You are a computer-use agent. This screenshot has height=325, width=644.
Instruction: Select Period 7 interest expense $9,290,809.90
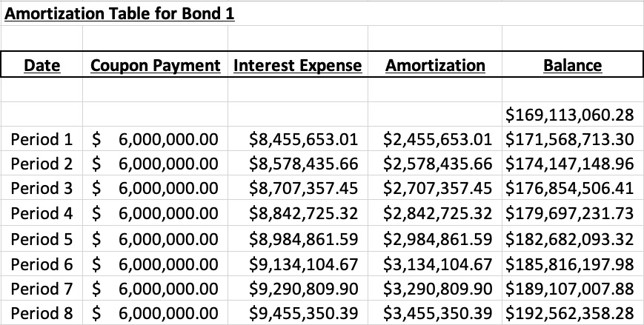(304, 288)
